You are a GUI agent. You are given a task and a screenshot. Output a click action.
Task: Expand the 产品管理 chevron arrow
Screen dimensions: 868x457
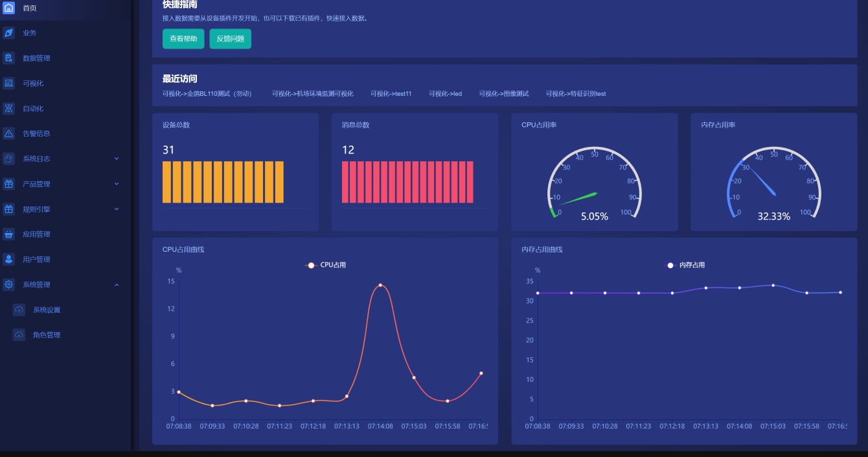pos(117,184)
